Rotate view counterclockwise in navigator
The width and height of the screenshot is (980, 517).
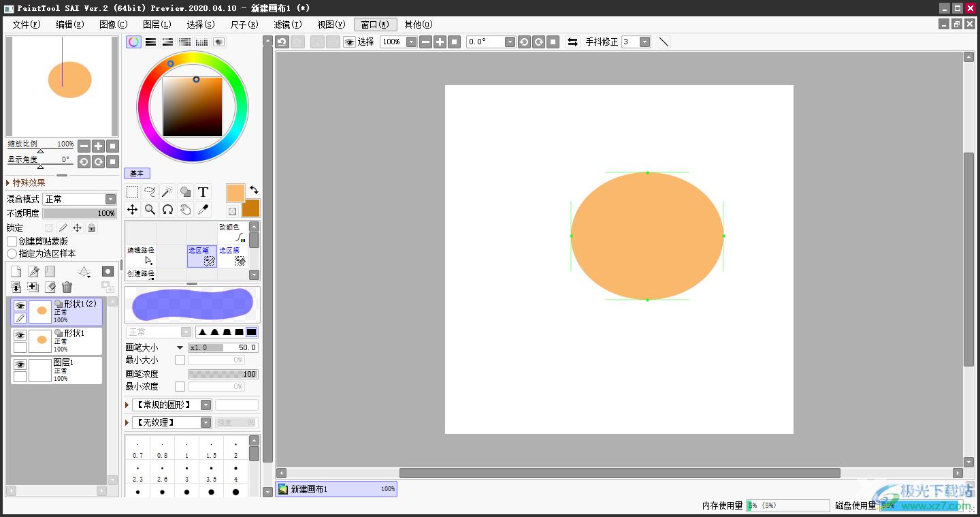84,161
